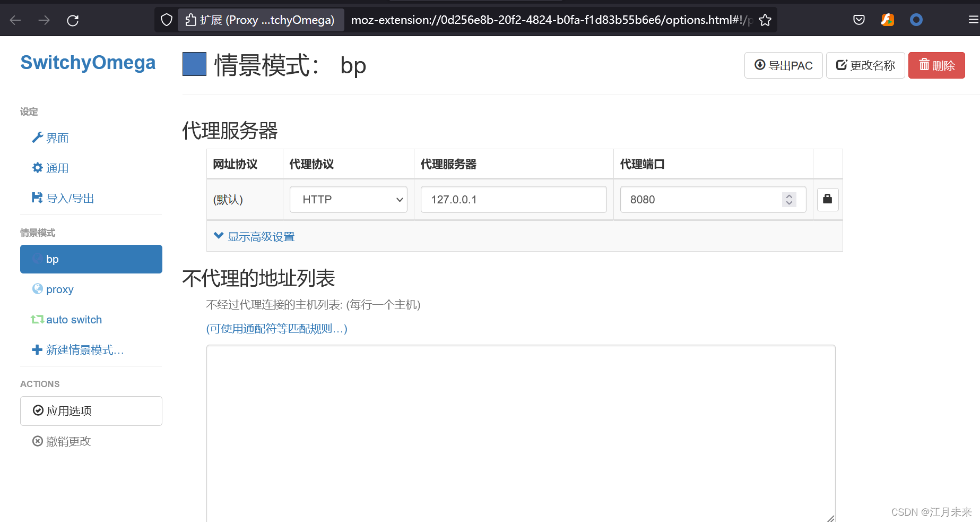The image size is (980, 522).
Task: Open the SwitchyOmega blue circle toolbar icon
Action: coord(916,20)
